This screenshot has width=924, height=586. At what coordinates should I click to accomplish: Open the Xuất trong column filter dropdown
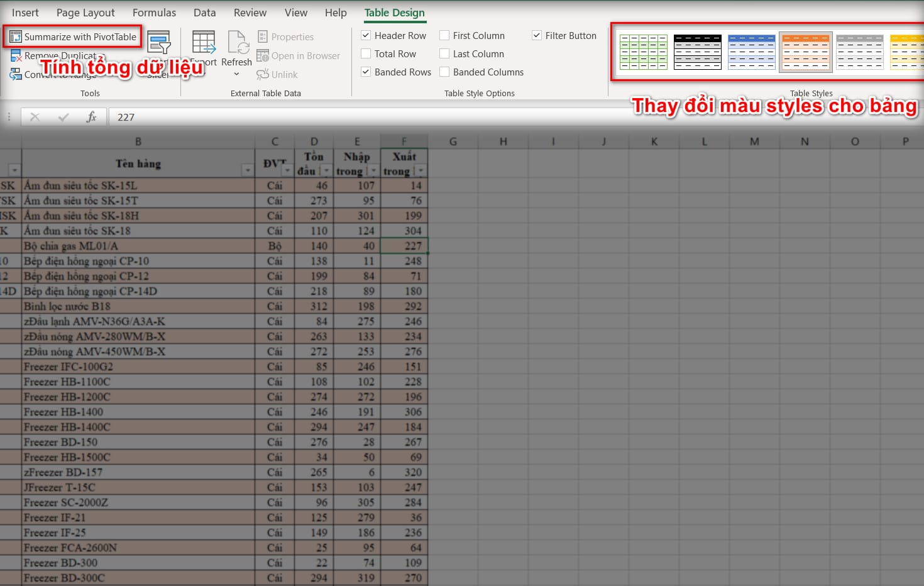421,170
